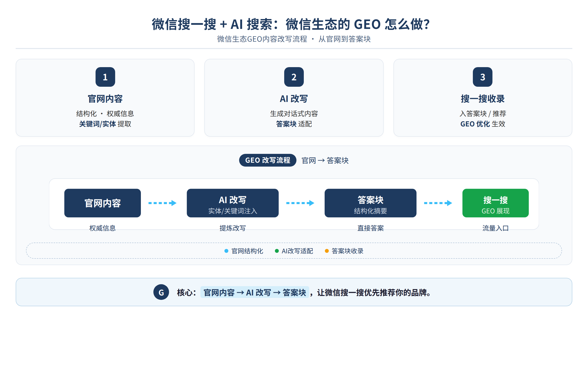
Task: Click the dashed arrow between AI 改写 and 答案块 boxes
Action: (300, 203)
